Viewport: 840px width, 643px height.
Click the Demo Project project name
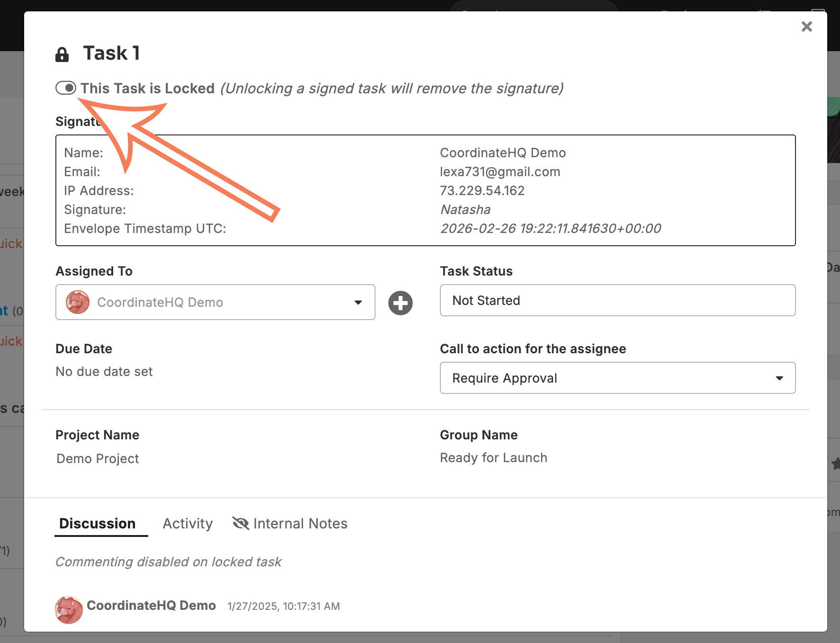pyautogui.click(x=98, y=458)
